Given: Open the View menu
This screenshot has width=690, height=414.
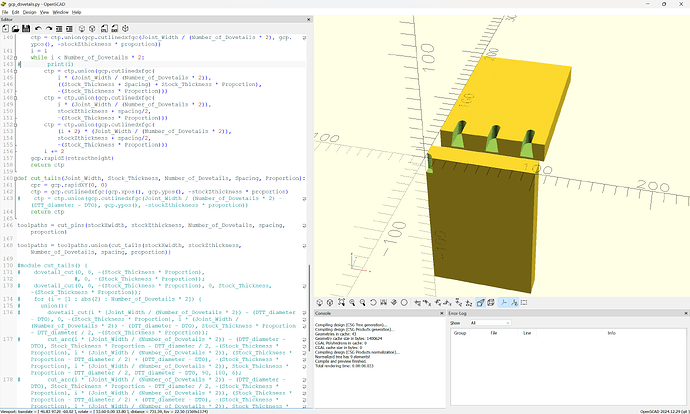Looking at the screenshot, I should [x=44, y=12].
